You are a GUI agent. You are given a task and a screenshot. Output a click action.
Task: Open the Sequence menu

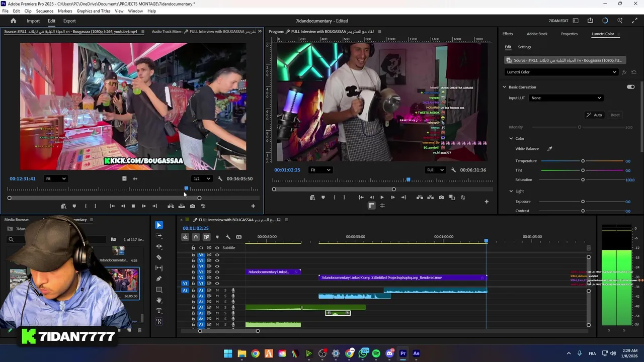(45, 11)
